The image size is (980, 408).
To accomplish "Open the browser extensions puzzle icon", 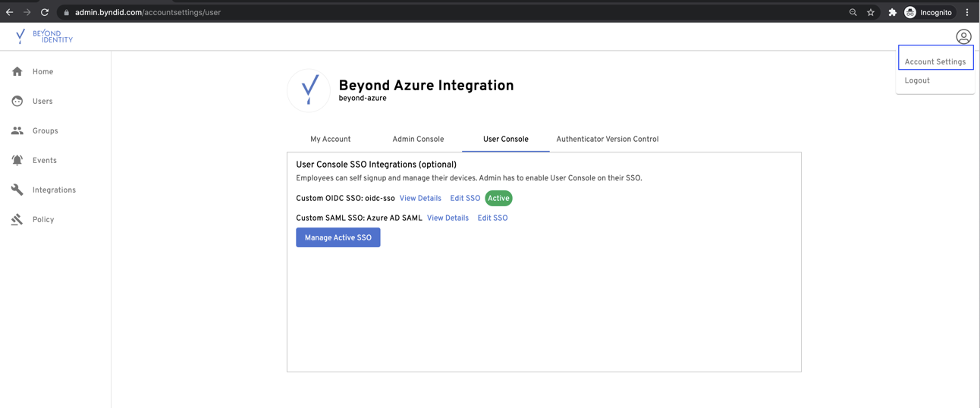I will (x=892, y=12).
